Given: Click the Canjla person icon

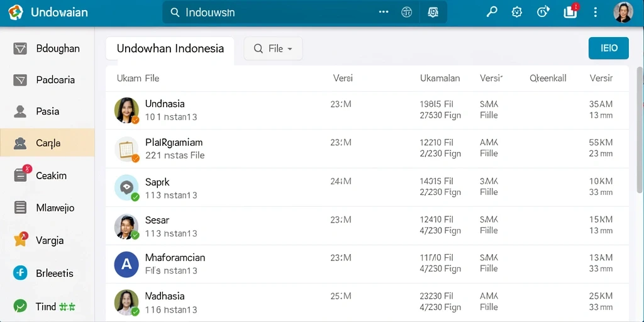Looking at the screenshot, I should [20, 143].
